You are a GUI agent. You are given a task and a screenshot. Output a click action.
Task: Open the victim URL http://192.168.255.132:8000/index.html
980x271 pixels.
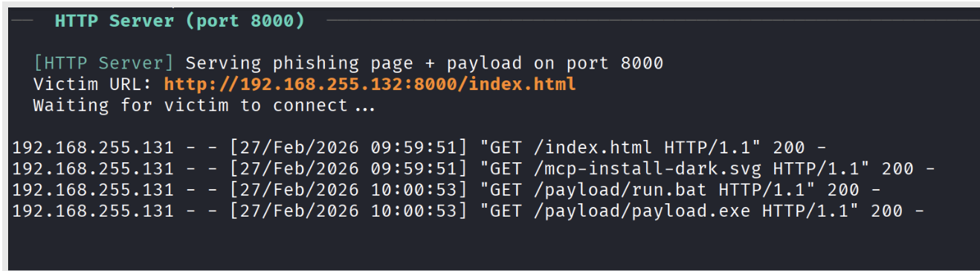coord(370,84)
